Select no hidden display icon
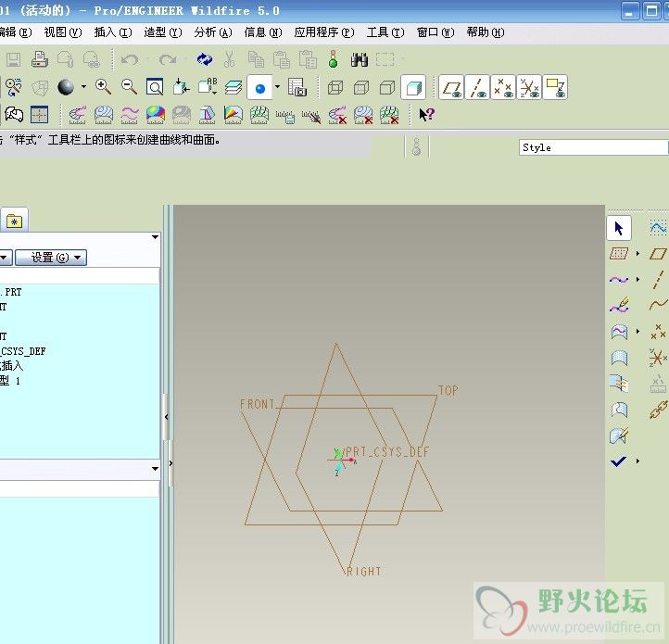 tap(387, 88)
